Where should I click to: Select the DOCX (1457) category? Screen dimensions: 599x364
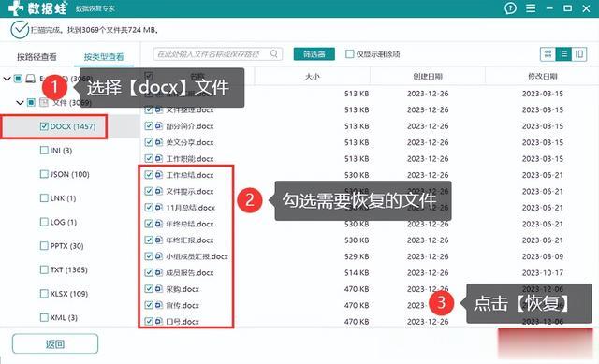tap(68, 126)
